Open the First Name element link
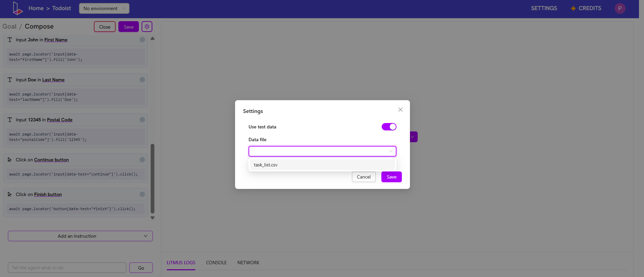This screenshot has height=277, width=644. click(56, 40)
